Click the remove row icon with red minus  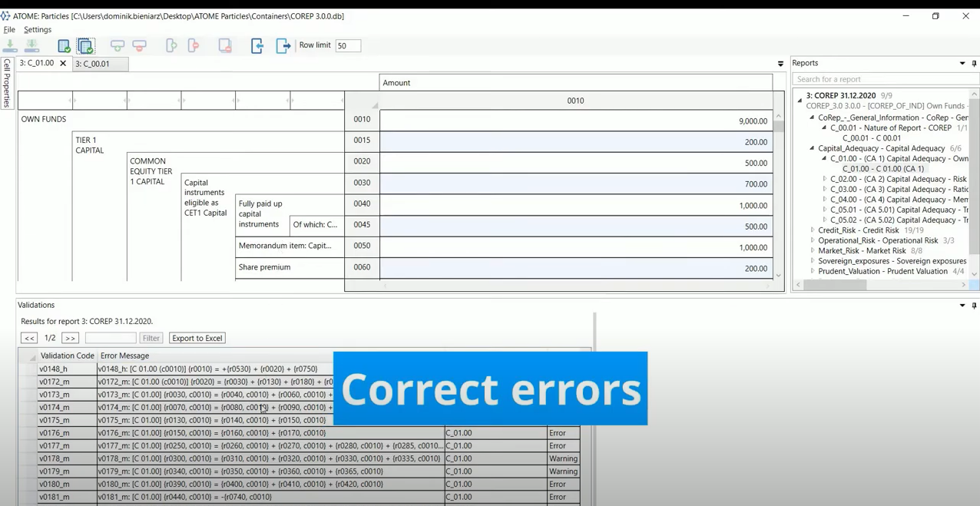140,46
